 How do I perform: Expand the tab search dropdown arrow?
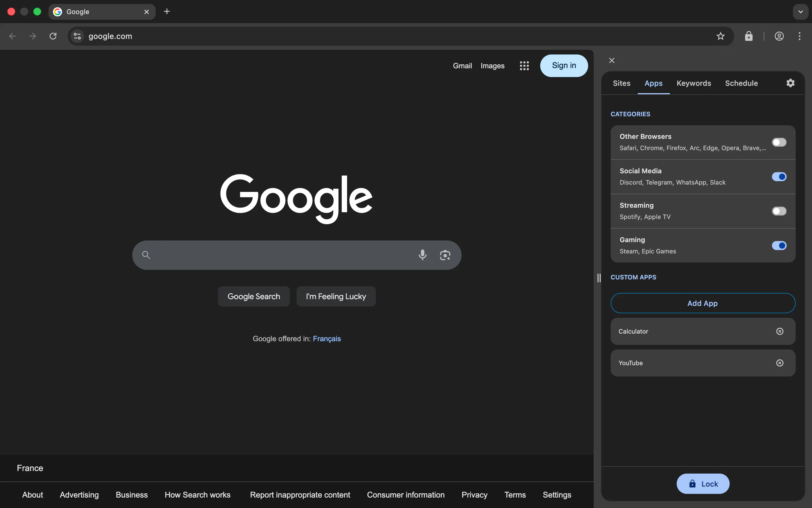pyautogui.click(x=800, y=12)
